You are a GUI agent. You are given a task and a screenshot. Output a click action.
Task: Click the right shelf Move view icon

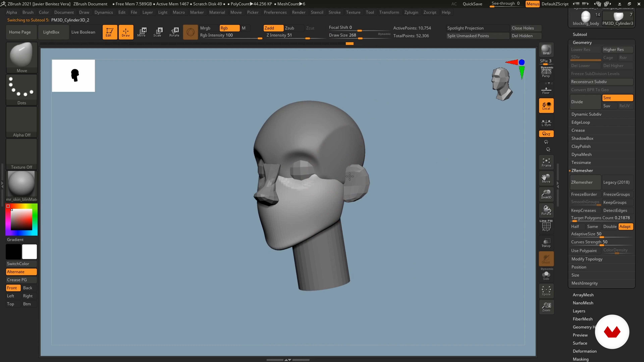tap(546, 178)
